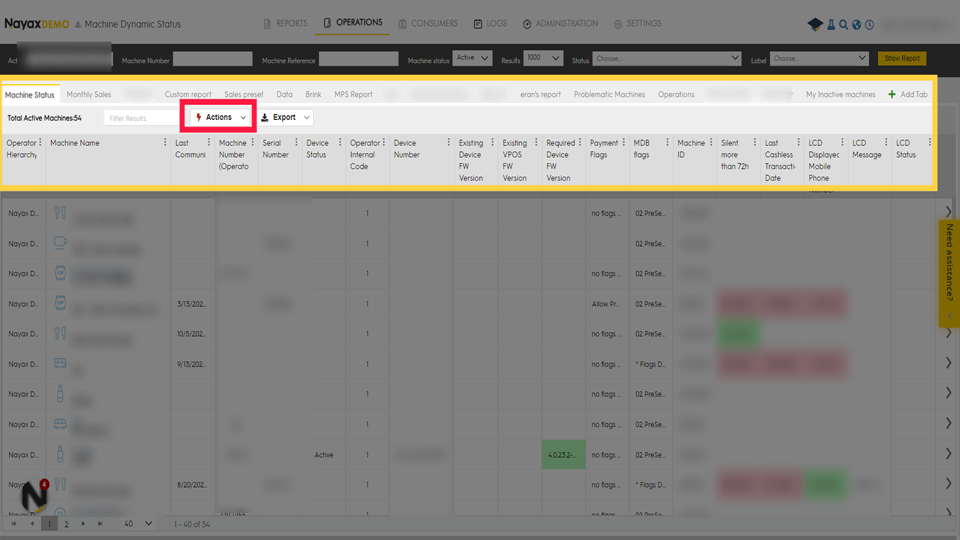Screen dimensions: 960x540
Task: Open column menu for LCD Status
Action: (x=929, y=142)
